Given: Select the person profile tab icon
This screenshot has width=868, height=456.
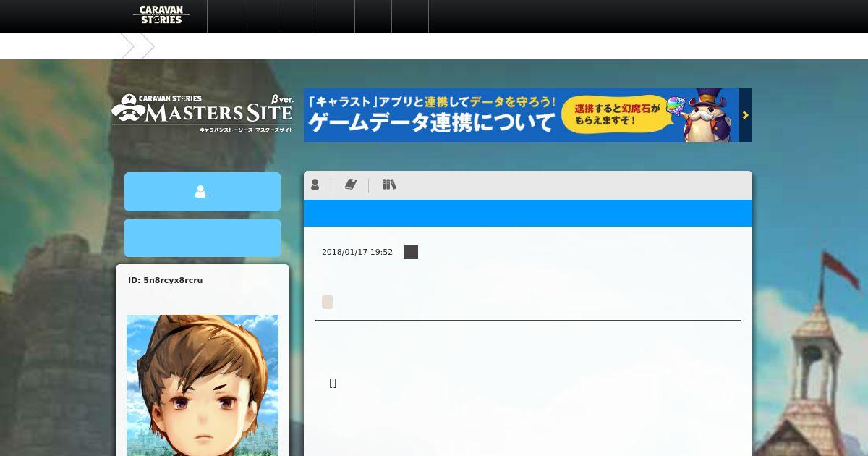Looking at the screenshot, I should click(315, 185).
